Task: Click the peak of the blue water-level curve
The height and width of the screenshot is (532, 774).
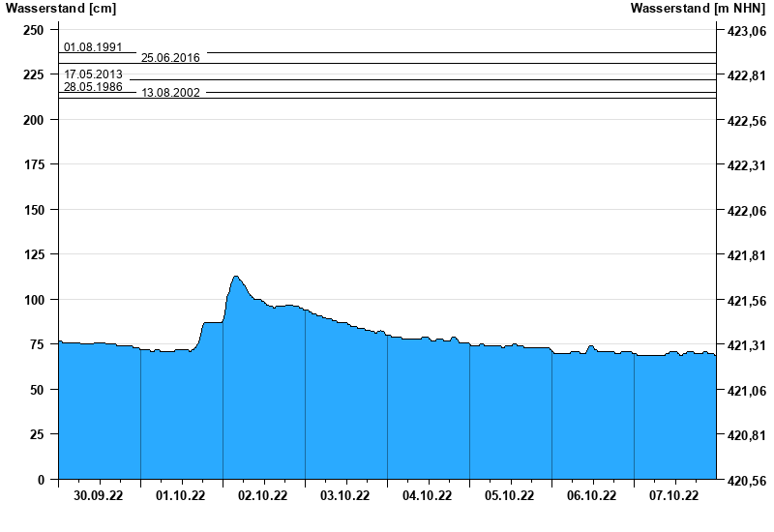Action: point(235,277)
